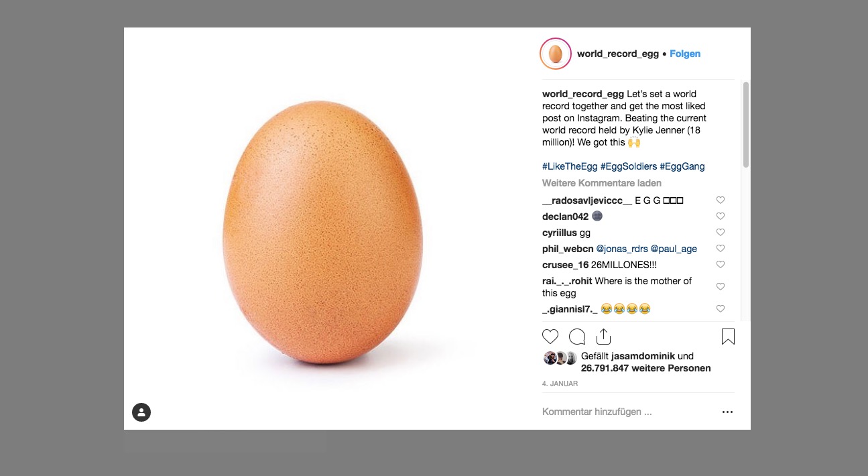Screen dimensions: 868x476
Task: Share the post via share icon
Action: [x=603, y=337]
